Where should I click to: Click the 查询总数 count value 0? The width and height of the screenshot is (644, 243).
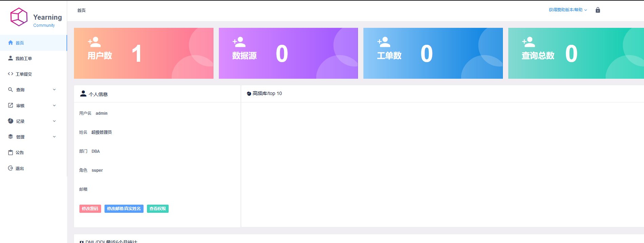571,54
